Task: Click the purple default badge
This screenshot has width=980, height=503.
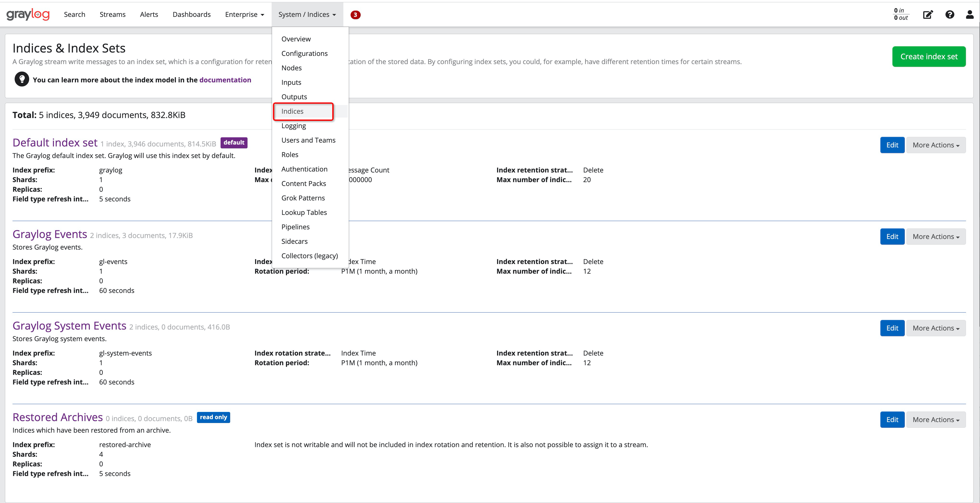Action: pos(234,142)
